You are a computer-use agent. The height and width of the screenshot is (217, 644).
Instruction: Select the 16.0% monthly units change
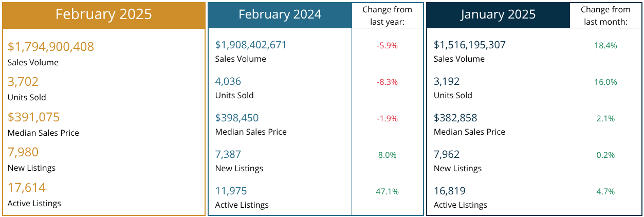coord(605,82)
